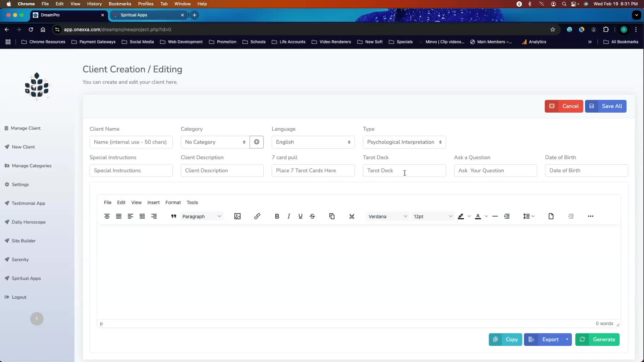Toggle strikethrough formatting
644x362 pixels.
point(312,217)
